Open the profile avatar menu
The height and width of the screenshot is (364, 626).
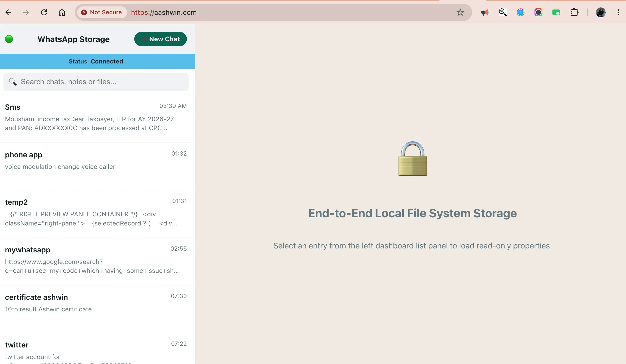[601, 12]
